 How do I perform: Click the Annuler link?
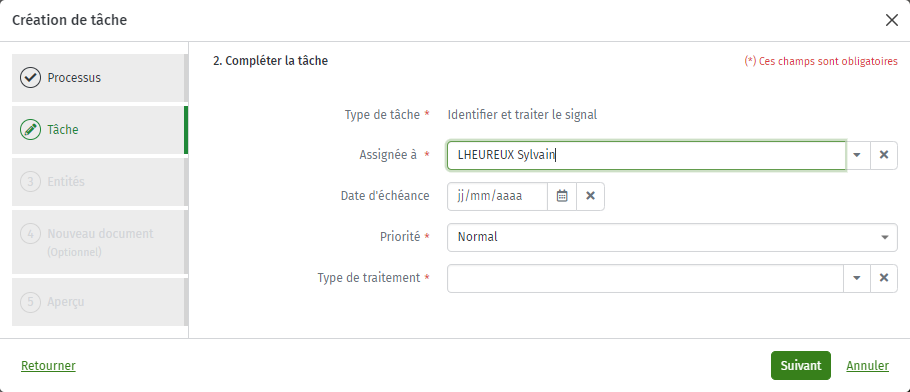(868, 366)
